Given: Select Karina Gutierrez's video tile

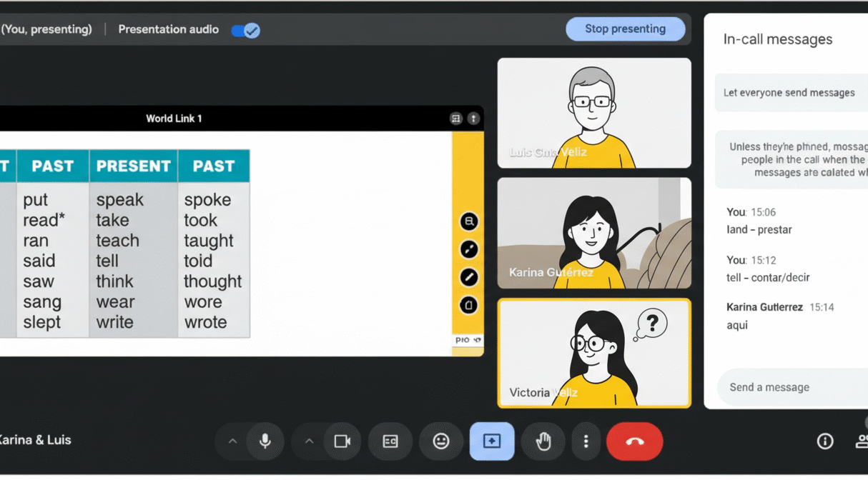Looking at the screenshot, I should pyautogui.click(x=594, y=233).
